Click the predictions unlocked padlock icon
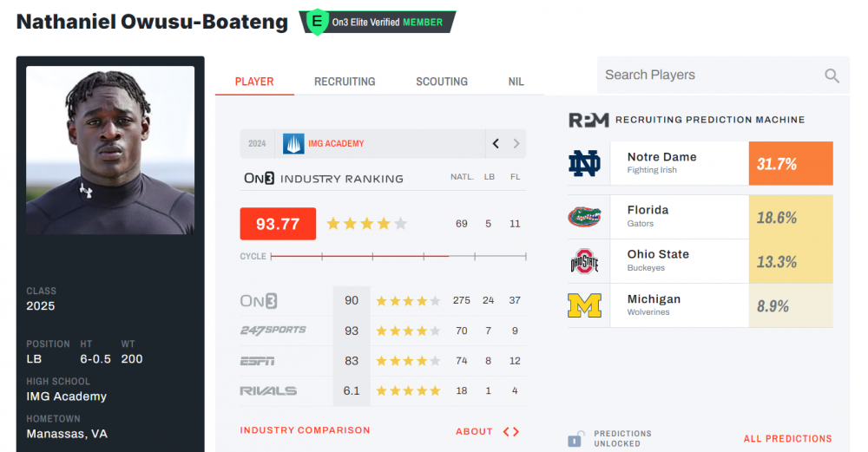This screenshot has width=868, height=452. (575, 438)
